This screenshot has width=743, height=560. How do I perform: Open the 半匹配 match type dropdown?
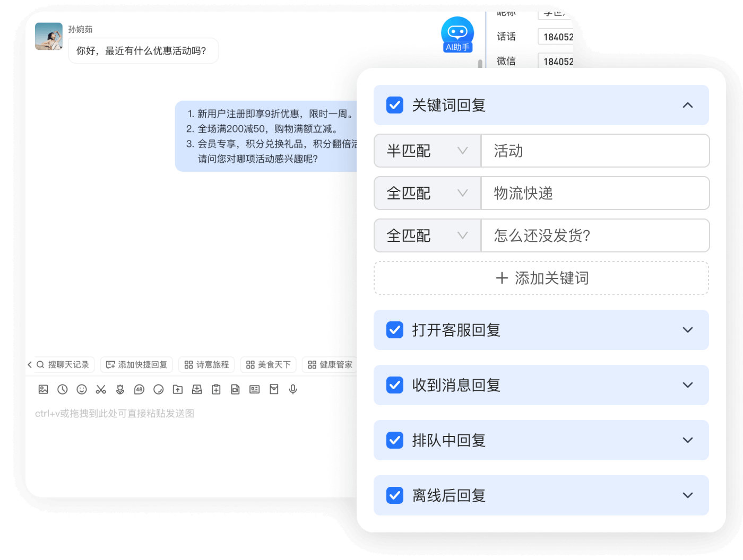point(427,151)
